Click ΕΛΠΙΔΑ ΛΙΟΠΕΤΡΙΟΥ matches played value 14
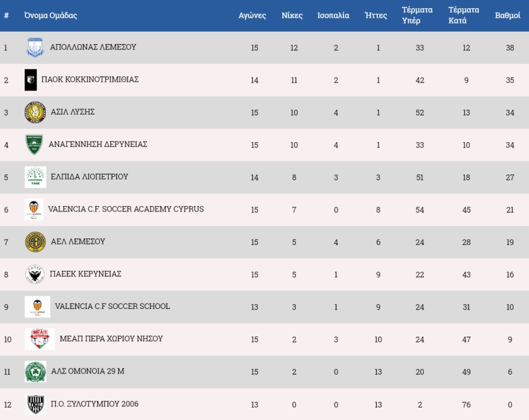529x420 pixels. [255, 177]
